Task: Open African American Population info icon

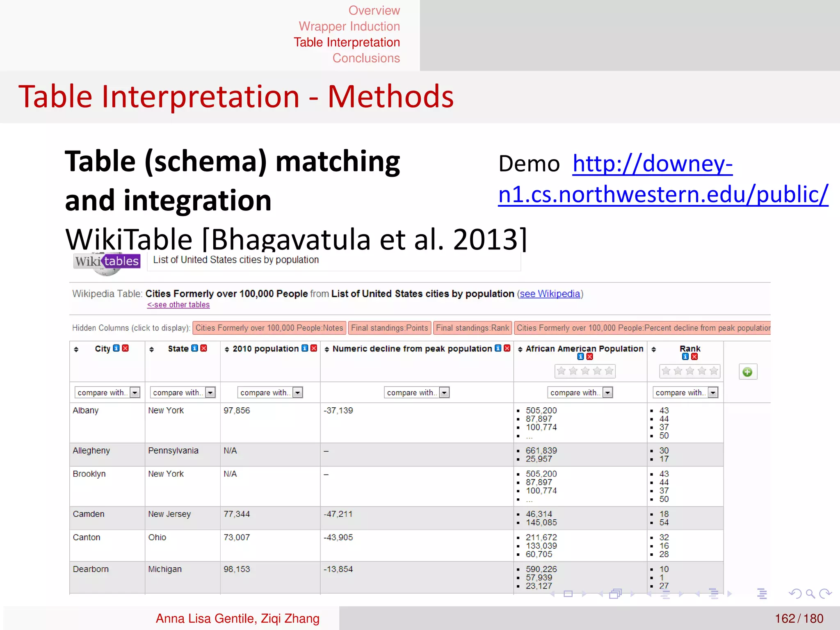Action: click(x=581, y=357)
